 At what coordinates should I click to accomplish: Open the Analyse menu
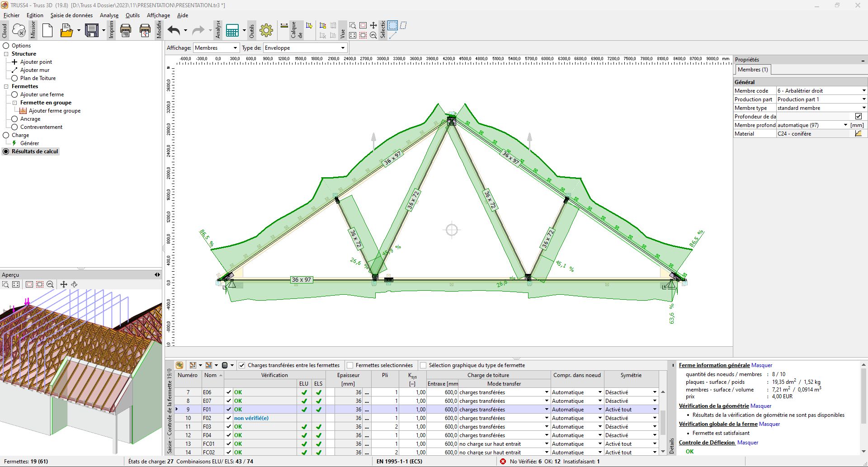(109, 15)
